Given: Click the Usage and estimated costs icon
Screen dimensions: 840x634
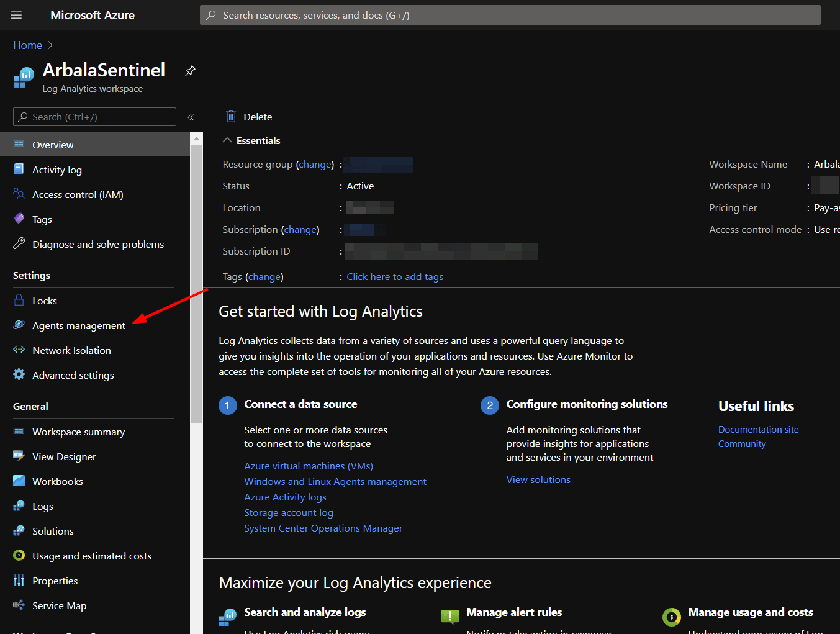Looking at the screenshot, I should pyautogui.click(x=19, y=555).
